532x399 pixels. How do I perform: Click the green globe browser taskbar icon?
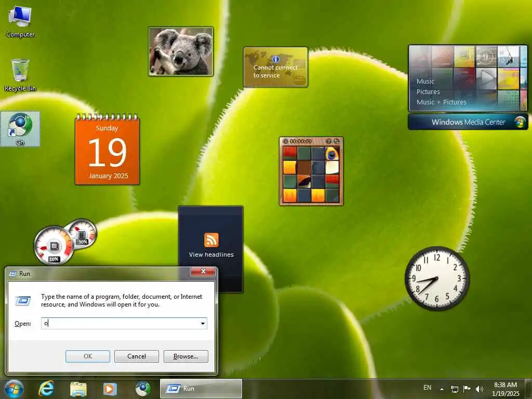142,389
